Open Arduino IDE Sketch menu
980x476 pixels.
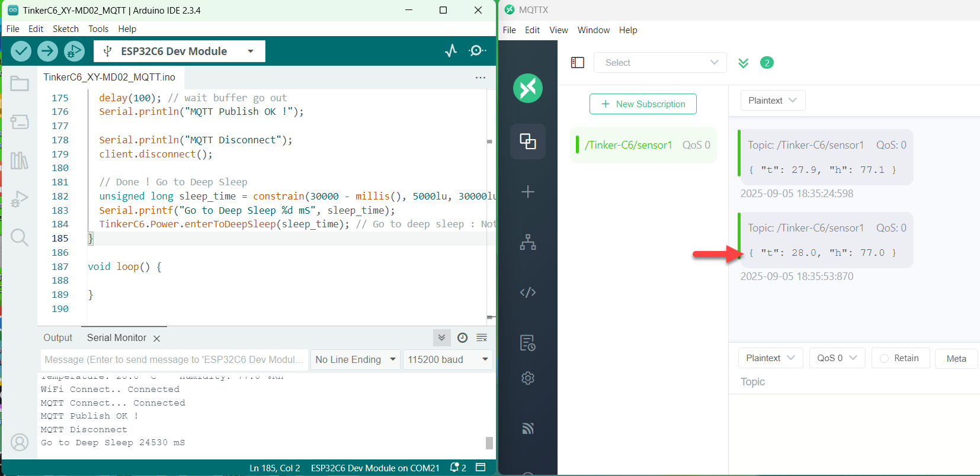tap(66, 29)
